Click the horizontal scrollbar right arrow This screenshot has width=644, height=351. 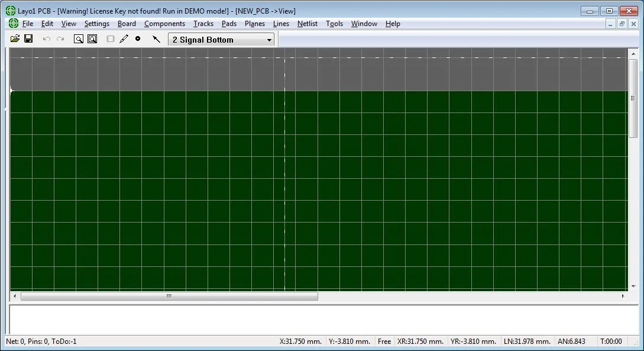click(x=624, y=296)
